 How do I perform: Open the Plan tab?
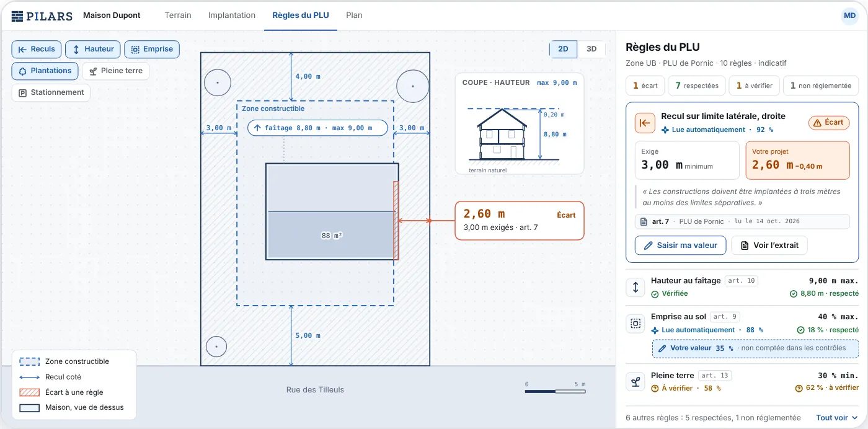pos(354,15)
